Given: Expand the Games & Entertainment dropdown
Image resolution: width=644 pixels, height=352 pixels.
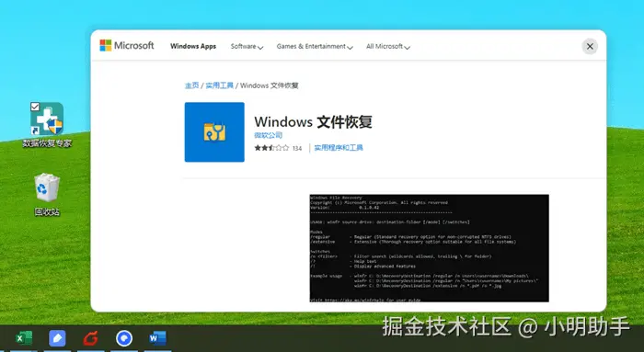Looking at the screenshot, I should click(x=315, y=47).
